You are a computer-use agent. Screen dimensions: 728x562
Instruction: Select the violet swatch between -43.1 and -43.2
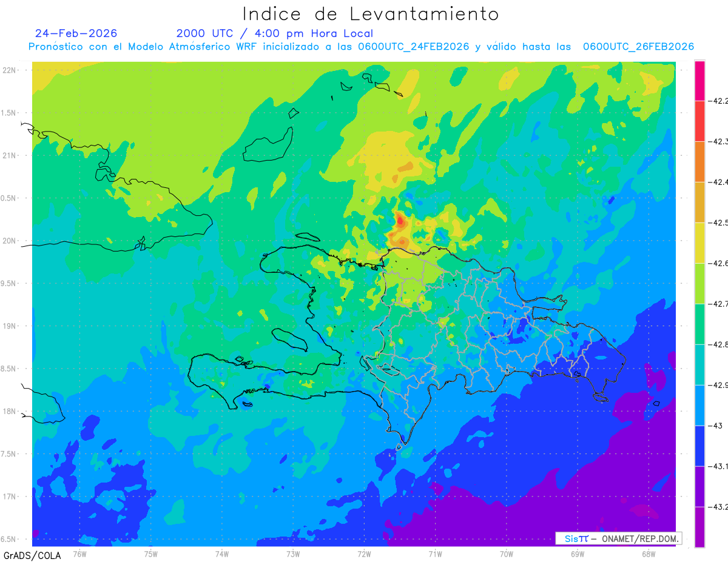point(699,486)
